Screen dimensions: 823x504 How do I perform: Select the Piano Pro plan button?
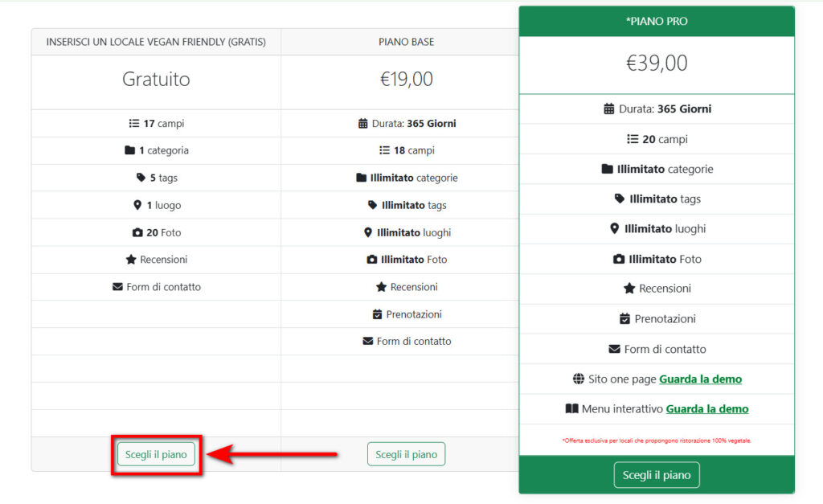[656, 475]
